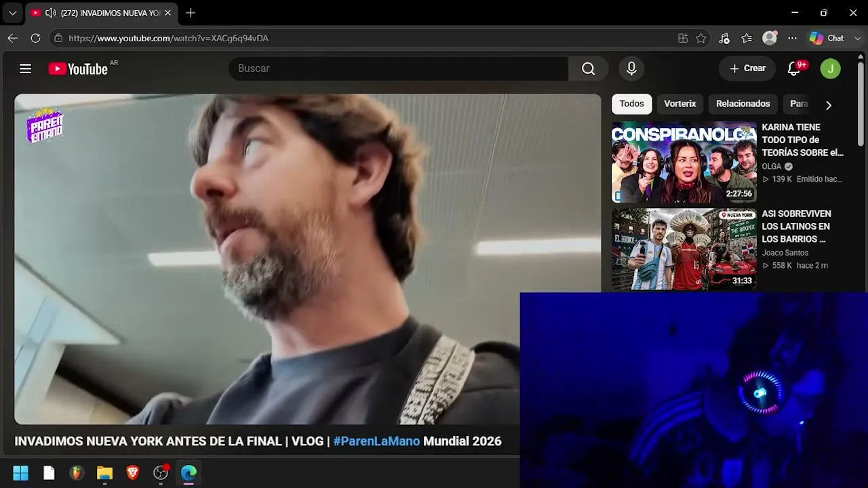Go to the YouTube home logo

[x=78, y=68]
